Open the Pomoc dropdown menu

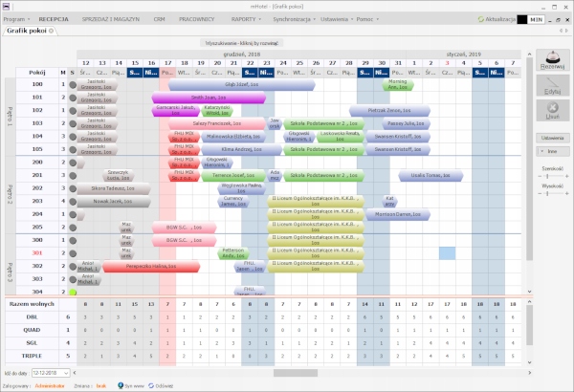(x=367, y=19)
